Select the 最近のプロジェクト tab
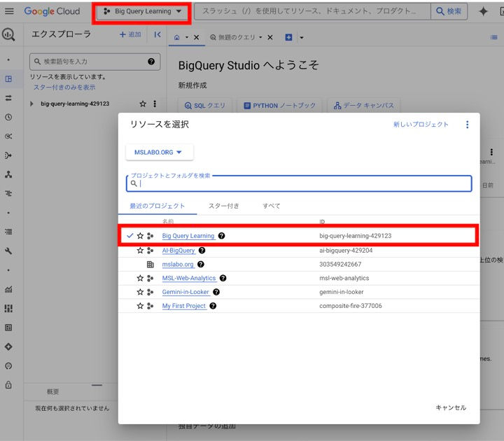Viewport: 504px width, 441px height. point(157,206)
